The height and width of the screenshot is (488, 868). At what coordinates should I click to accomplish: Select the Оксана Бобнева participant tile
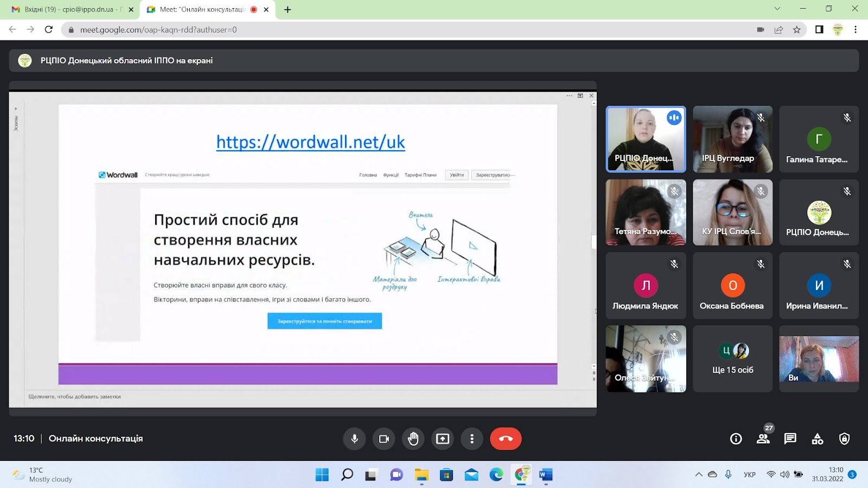732,286
